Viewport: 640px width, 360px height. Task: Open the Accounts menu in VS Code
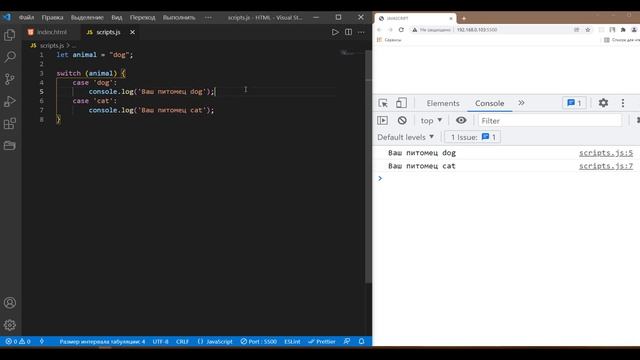coord(10,303)
